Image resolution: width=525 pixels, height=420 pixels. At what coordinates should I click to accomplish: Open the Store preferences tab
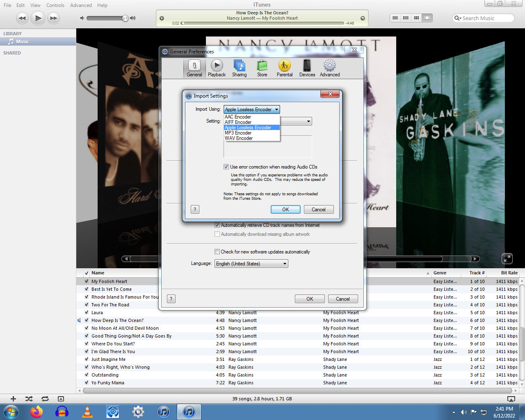click(262, 68)
